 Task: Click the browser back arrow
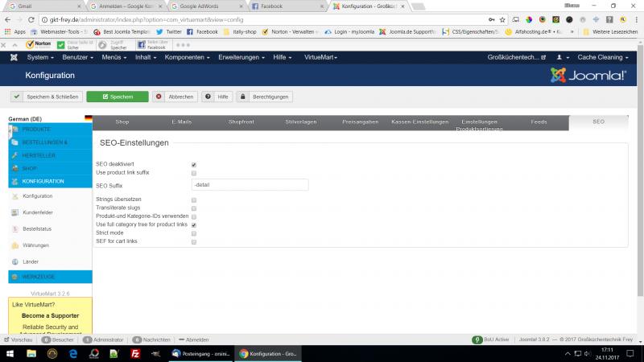pos(7,19)
